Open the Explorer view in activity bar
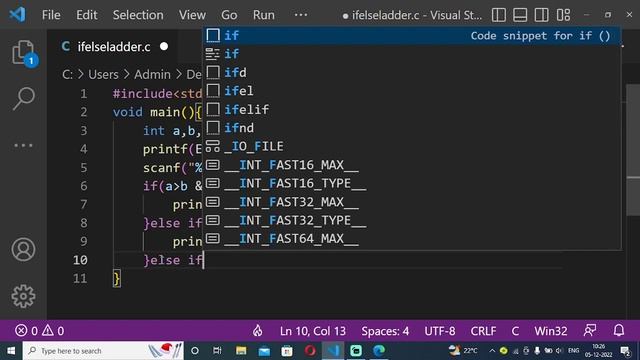Viewport: 640px width, 360px height. (23, 53)
